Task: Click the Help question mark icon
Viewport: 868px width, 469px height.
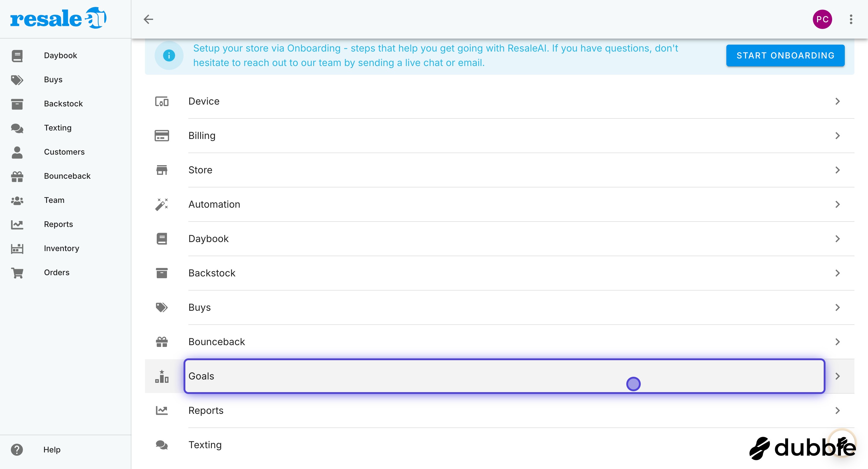Action: tap(17, 450)
